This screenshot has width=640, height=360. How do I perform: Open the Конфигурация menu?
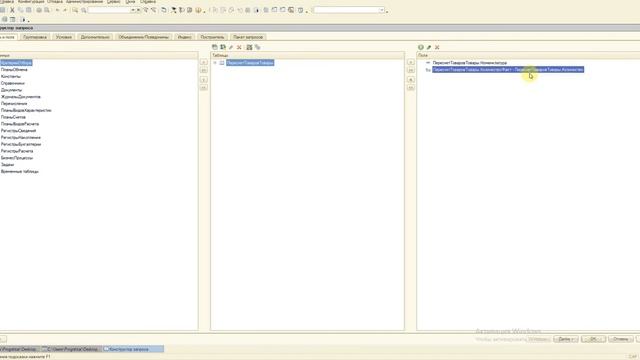pyautogui.click(x=31, y=2)
